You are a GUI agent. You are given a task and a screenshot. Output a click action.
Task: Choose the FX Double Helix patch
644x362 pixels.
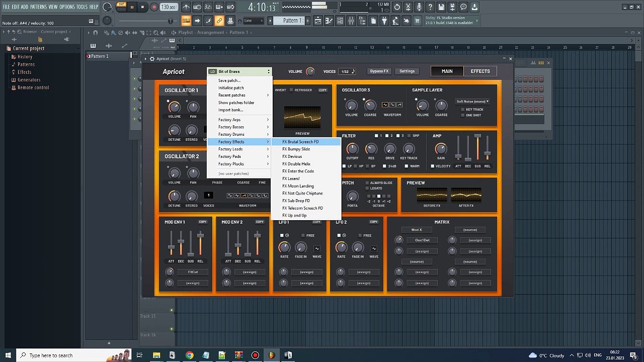click(x=306, y=164)
